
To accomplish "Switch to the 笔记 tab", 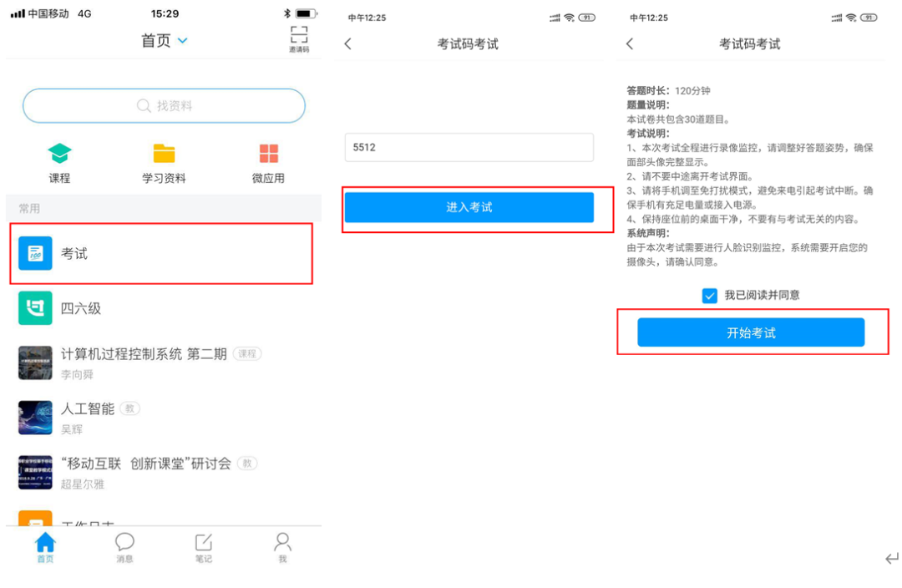I will (x=203, y=547).
